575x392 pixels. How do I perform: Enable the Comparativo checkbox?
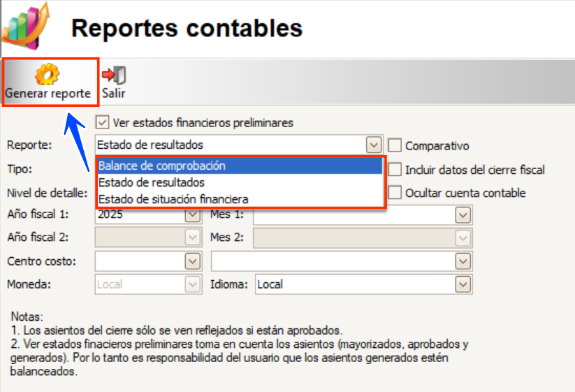pos(395,145)
